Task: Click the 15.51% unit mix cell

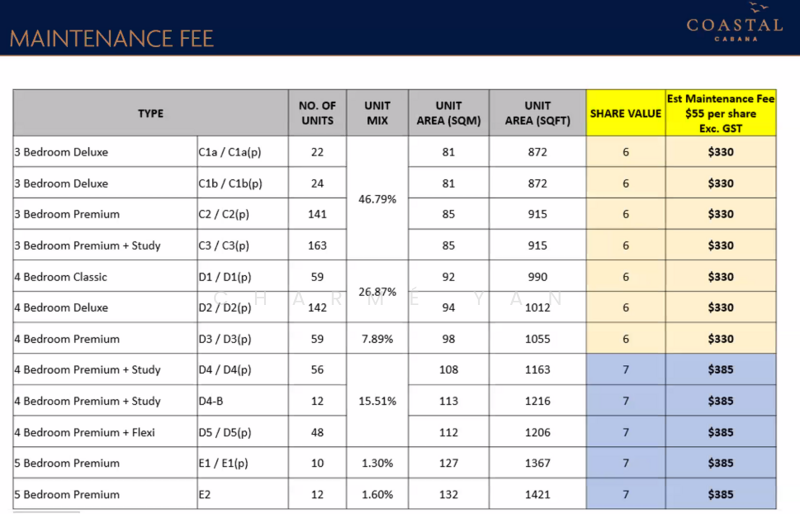Action: point(377,401)
